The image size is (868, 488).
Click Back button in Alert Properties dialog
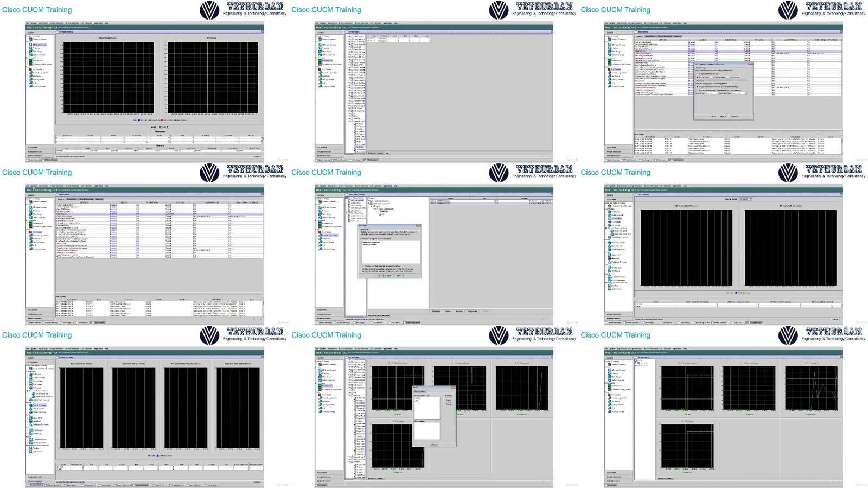pyautogui.click(x=713, y=117)
